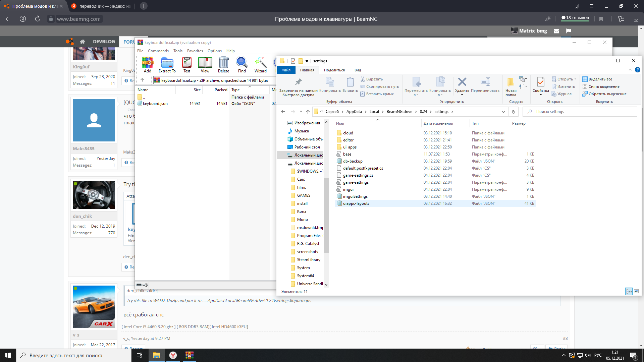The image size is (644, 362).
Task: Open recent locations dropdown in Explorer
Action: click(301, 112)
